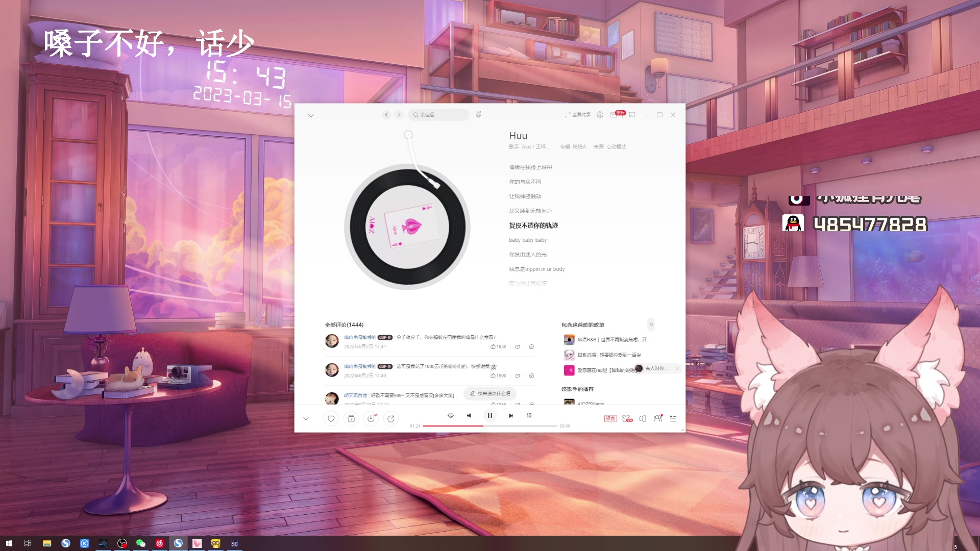
Task: Click the 快来说点什么吧 comment button
Action: click(490, 394)
